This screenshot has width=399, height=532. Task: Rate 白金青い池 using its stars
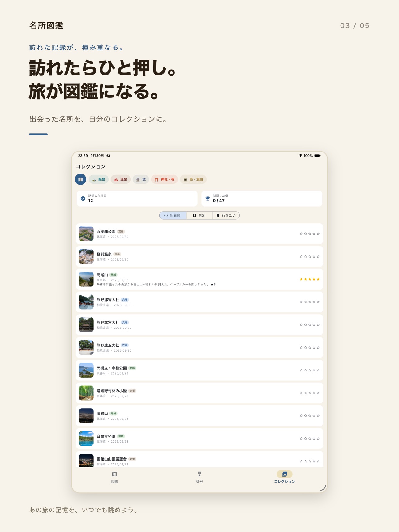click(x=310, y=439)
